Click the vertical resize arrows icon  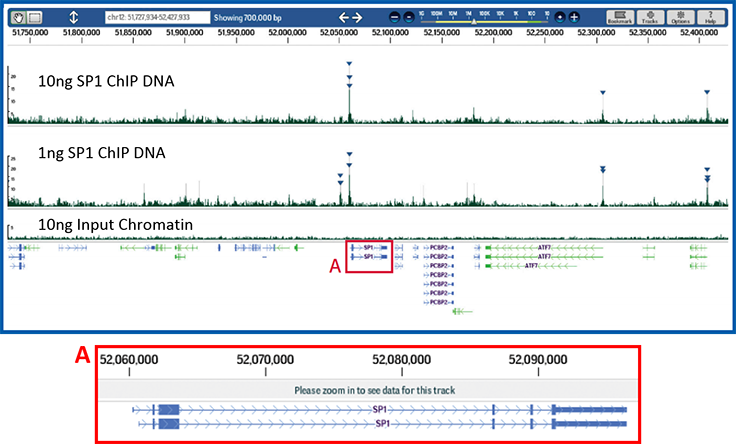click(x=74, y=18)
